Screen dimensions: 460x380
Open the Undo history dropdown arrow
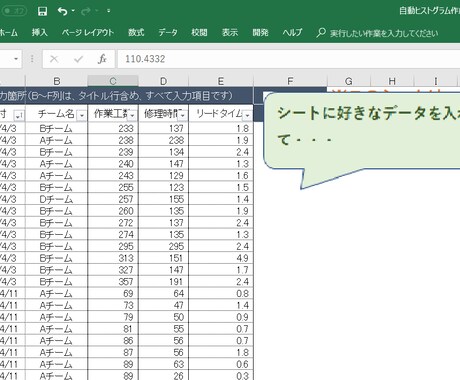click(73, 11)
